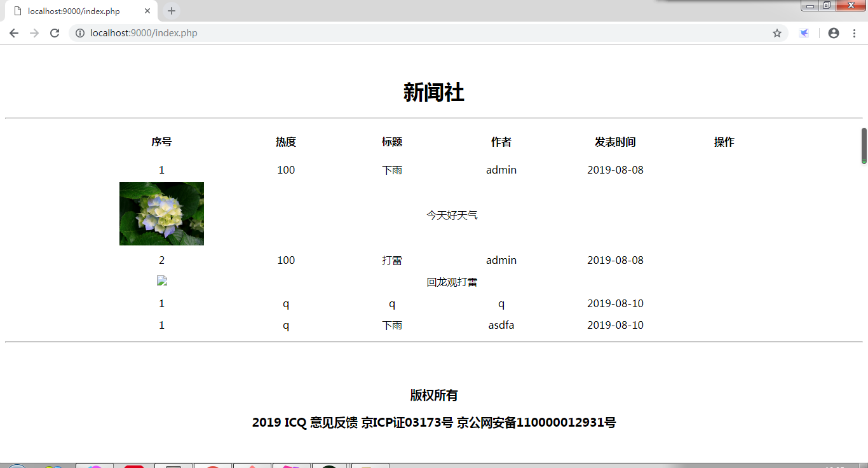Click the vertical scrollbar on the right

864,146
